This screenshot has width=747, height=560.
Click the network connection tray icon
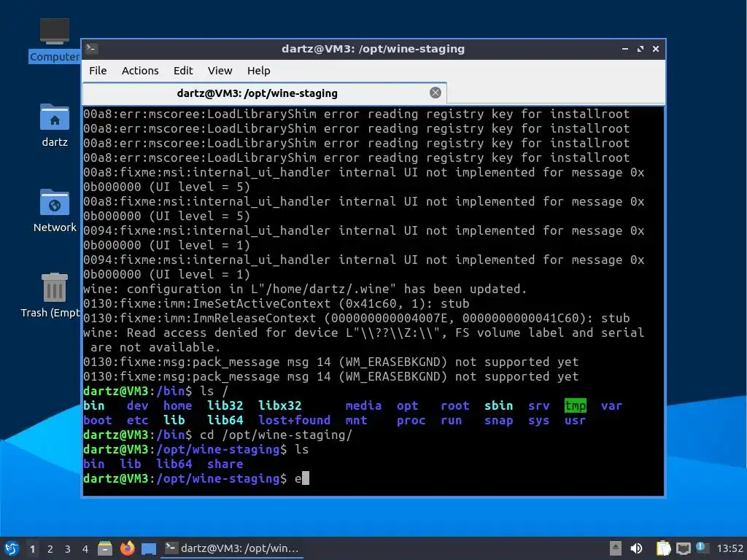tap(683, 548)
